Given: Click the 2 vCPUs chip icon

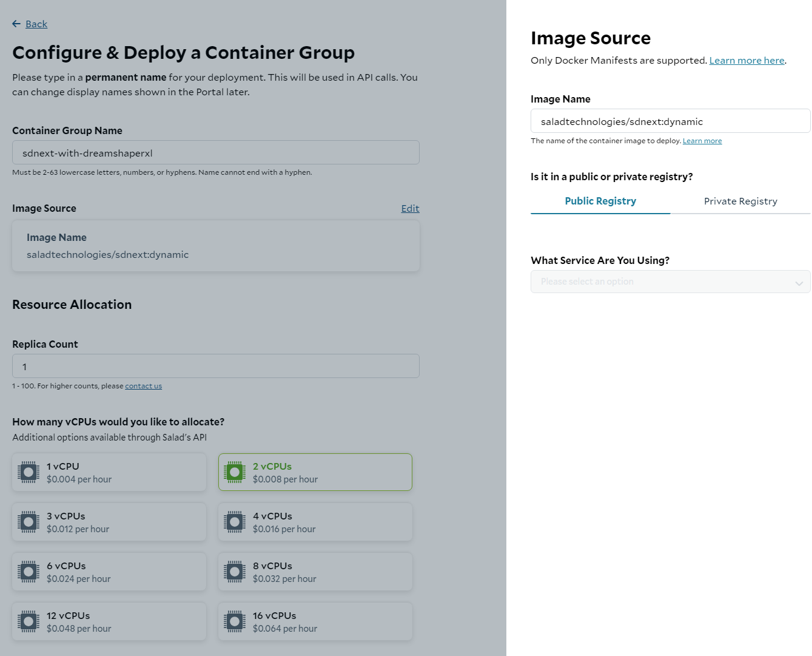Looking at the screenshot, I should (235, 472).
